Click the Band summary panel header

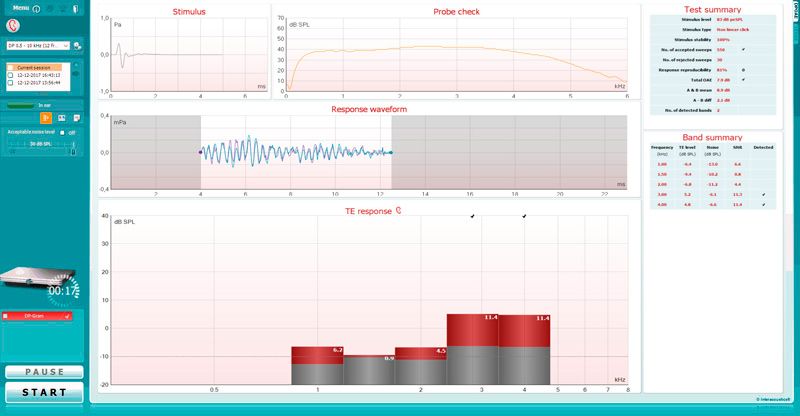pos(707,136)
